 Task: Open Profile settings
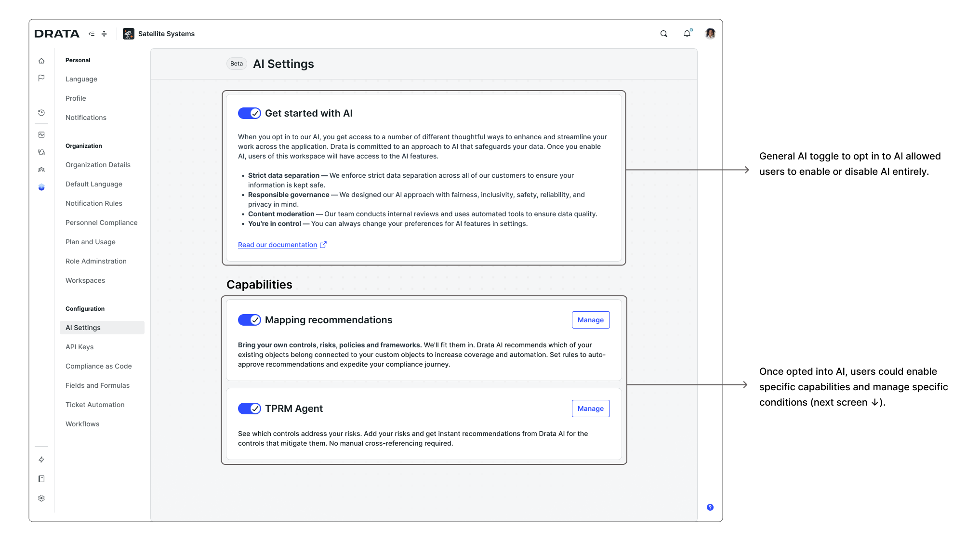click(x=76, y=98)
